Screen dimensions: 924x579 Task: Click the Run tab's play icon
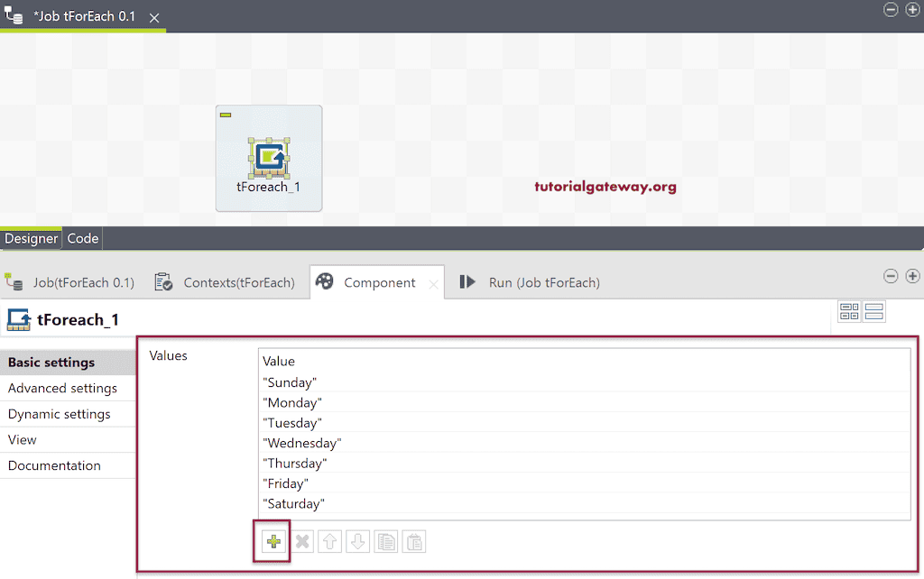click(467, 281)
